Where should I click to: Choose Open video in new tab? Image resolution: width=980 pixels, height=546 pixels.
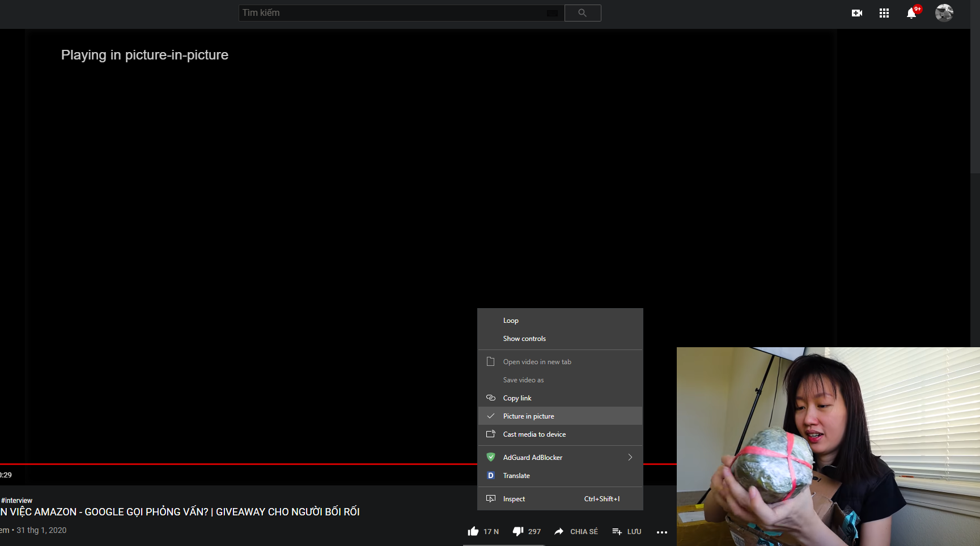tap(560, 361)
